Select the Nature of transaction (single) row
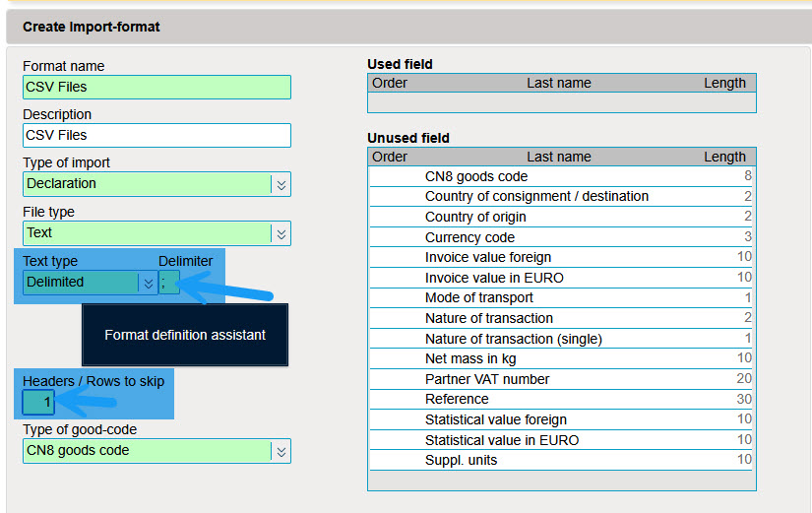 [x=561, y=339]
